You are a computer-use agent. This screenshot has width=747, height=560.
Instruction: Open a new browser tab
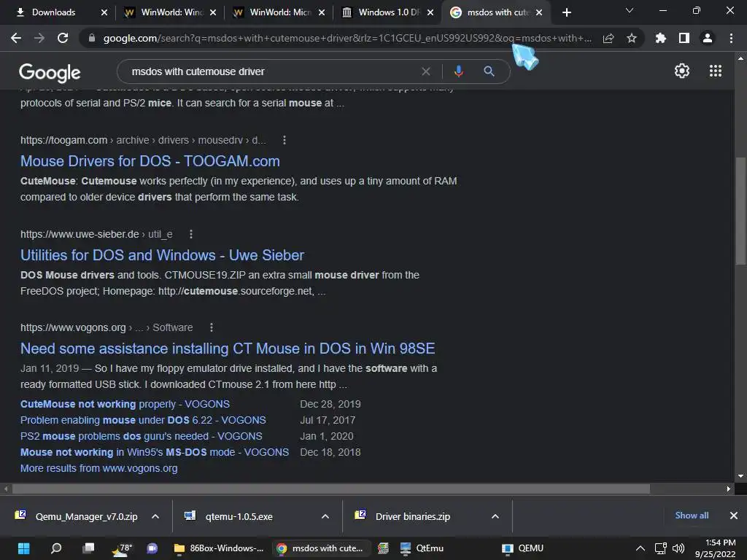[566, 12]
